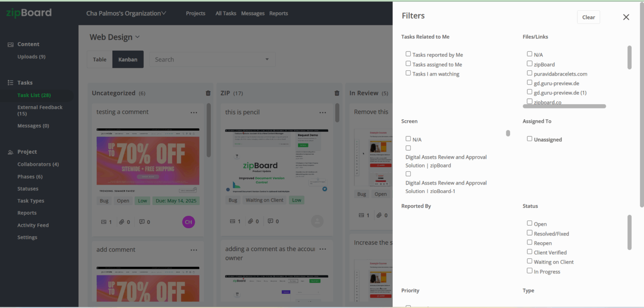The image size is (644, 308).
Task: Check the Client Verified status filter
Action: coord(530,251)
